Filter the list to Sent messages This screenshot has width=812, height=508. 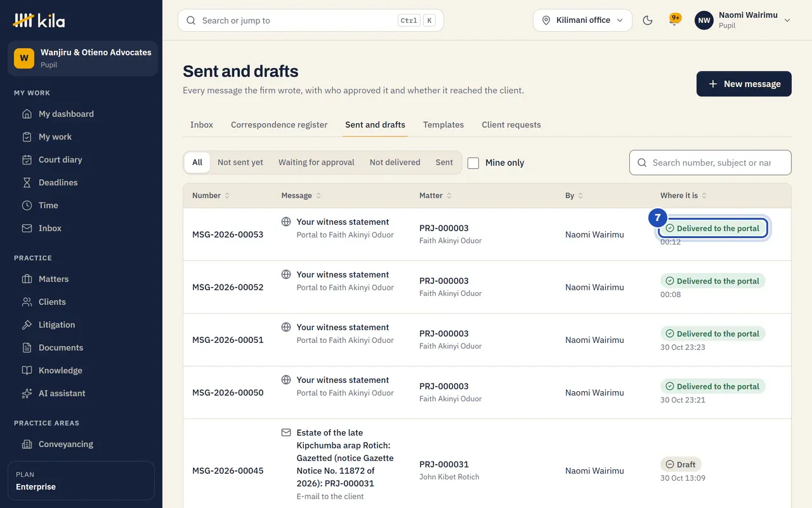(x=444, y=163)
